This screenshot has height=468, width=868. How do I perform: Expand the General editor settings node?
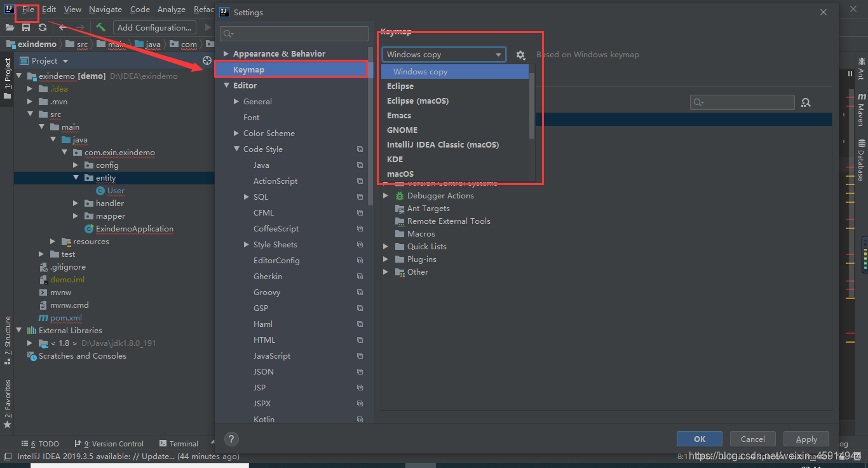point(236,102)
